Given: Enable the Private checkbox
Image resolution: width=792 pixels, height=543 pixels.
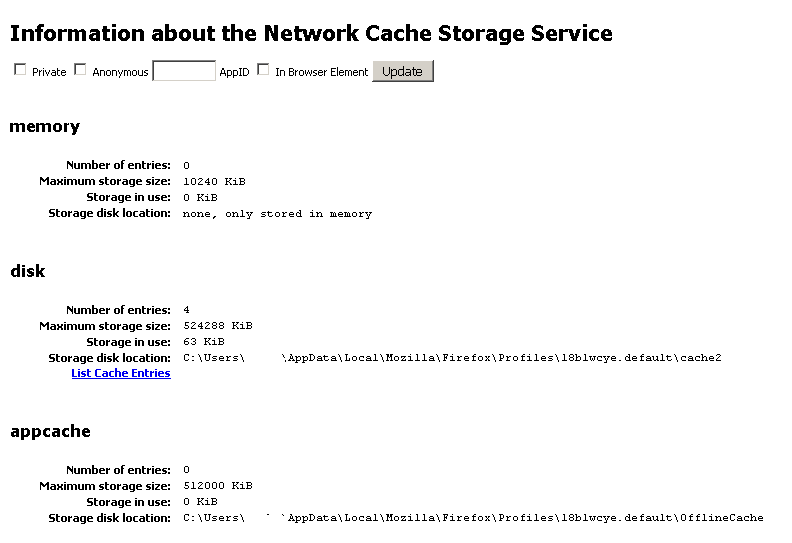Looking at the screenshot, I should pyautogui.click(x=20, y=70).
